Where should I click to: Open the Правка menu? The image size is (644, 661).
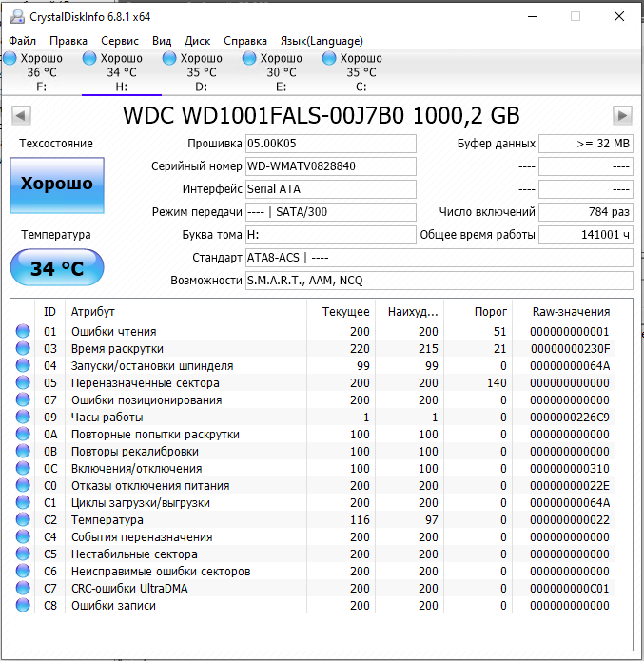click(68, 41)
